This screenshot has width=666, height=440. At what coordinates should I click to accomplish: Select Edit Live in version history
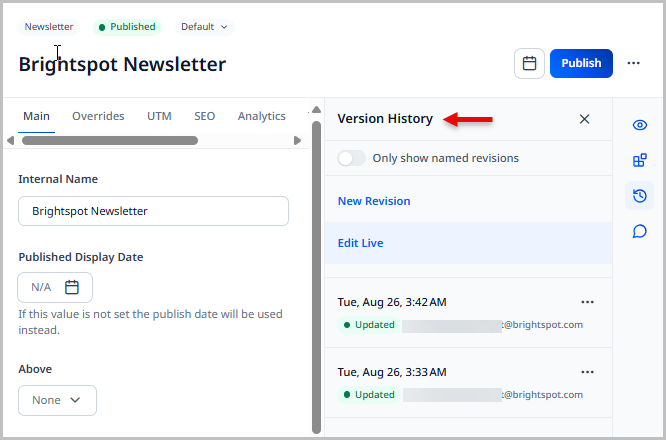point(468,243)
